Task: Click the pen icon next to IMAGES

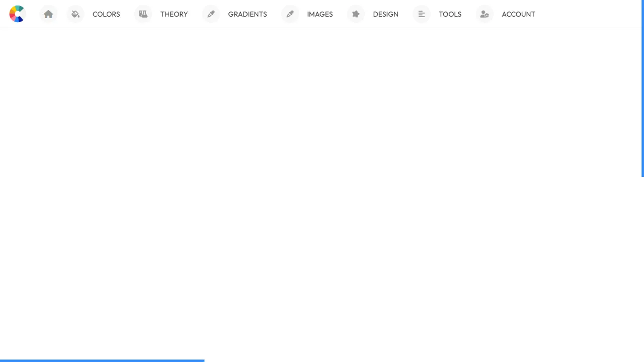Action: (x=289, y=14)
